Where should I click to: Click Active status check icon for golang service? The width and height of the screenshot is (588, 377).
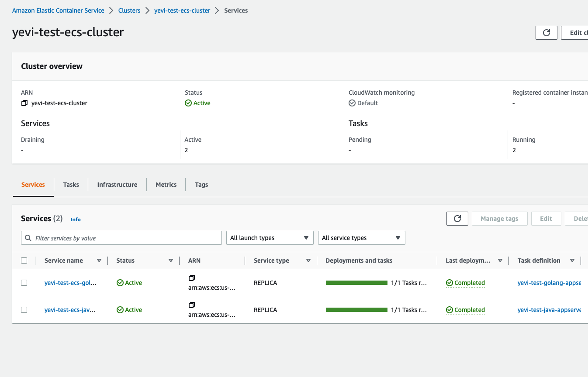(x=120, y=283)
